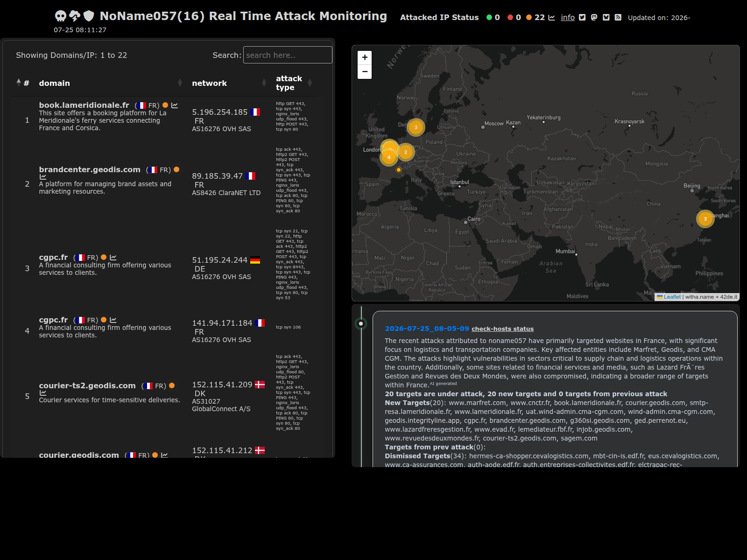Image resolution: width=747 pixels, height=560 pixels.
Task: Click the orange status dot for courier-ts2.geodis.com
Action: pyautogui.click(x=172, y=385)
